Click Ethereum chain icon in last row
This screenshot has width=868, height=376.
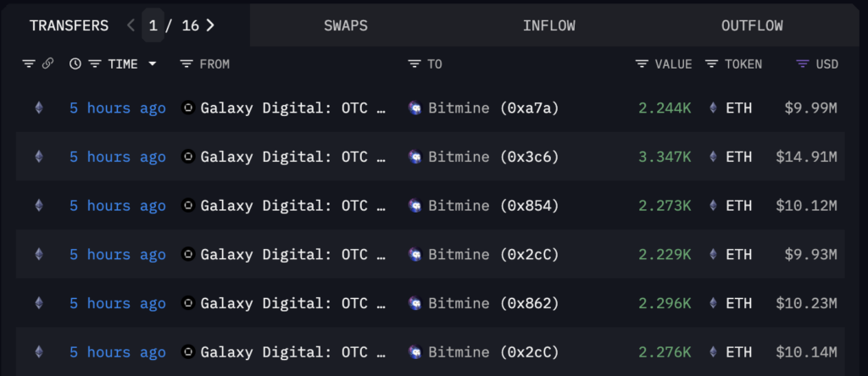39,351
